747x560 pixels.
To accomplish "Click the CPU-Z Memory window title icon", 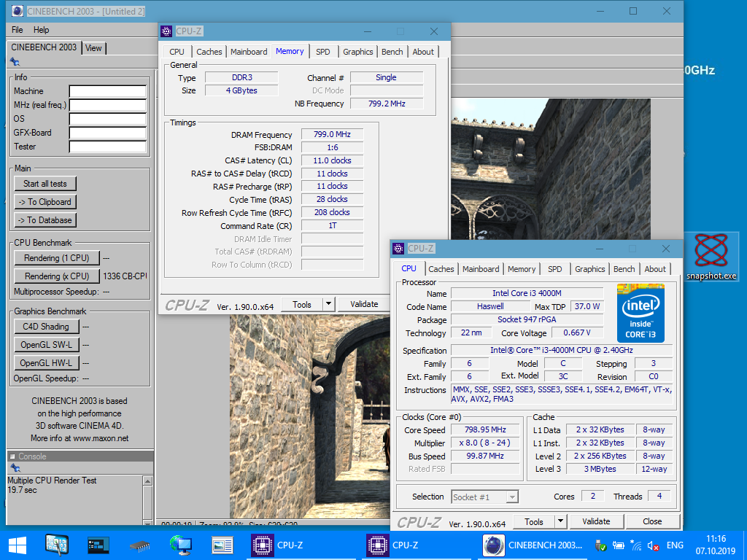I will point(166,31).
